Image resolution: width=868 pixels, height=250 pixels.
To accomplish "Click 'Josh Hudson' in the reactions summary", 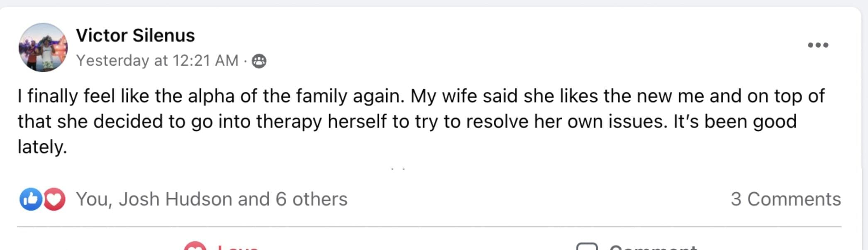I will [175, 199].
